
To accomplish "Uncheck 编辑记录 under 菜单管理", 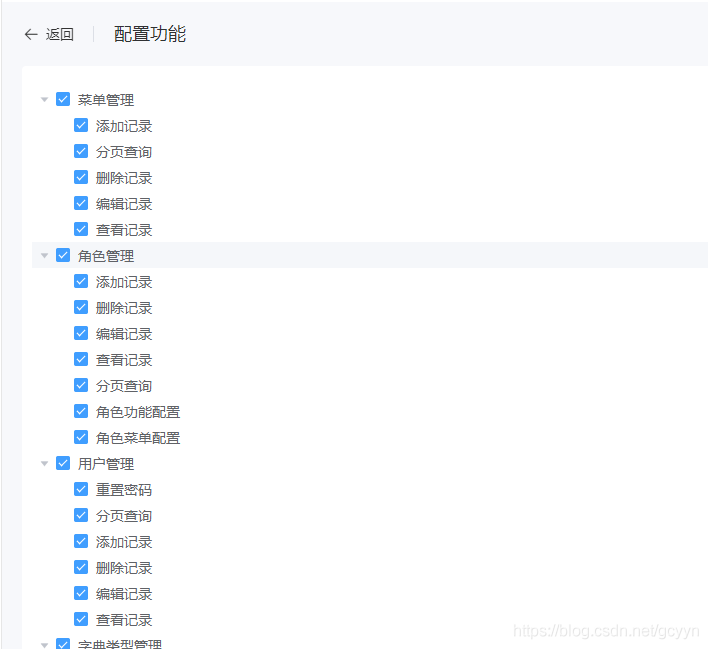I will pos(81,203).
